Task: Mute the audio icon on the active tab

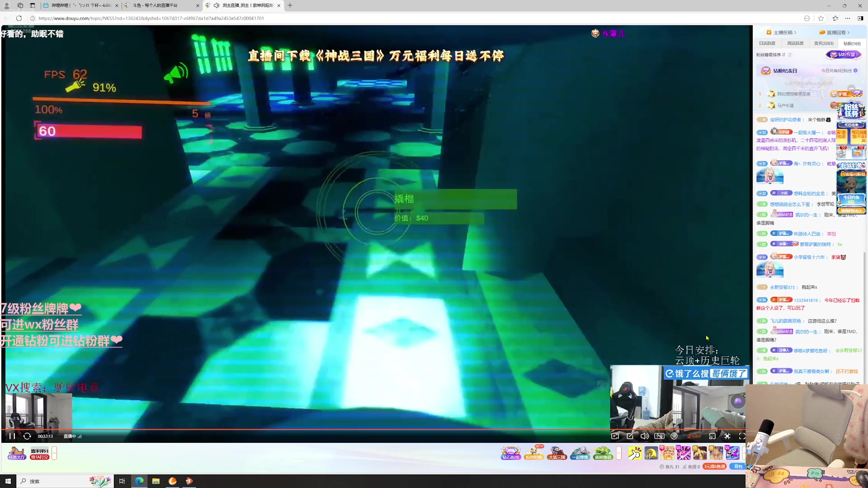Action: click(217, 5)
